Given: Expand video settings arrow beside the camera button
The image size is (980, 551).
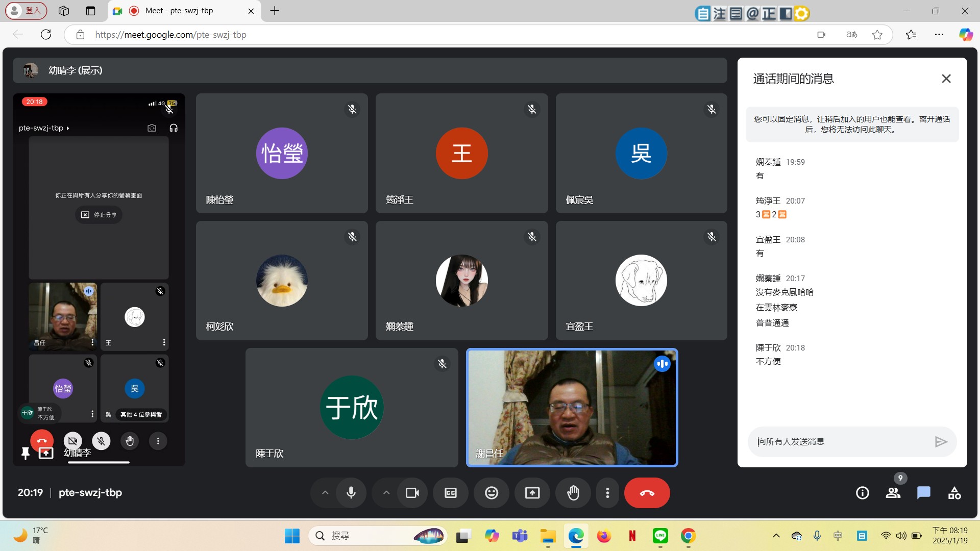Looking at the screenshot, I should pos(386,493).
